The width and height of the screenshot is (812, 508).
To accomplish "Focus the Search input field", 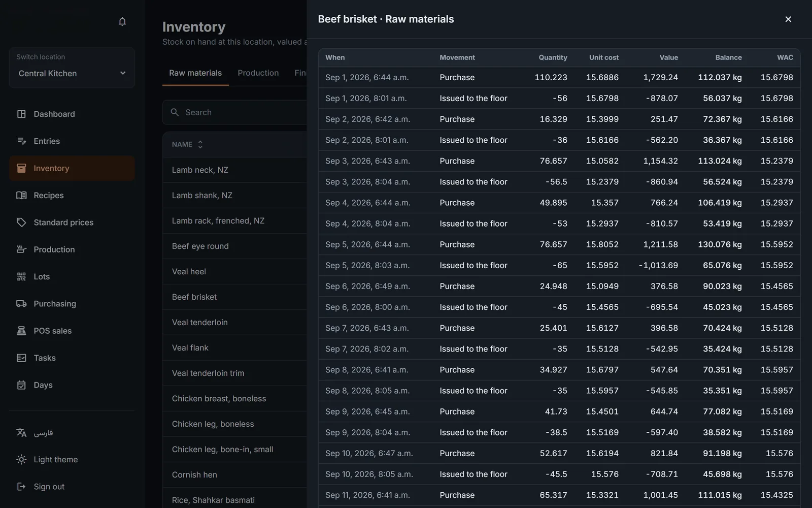I will [x=235, y=112].
